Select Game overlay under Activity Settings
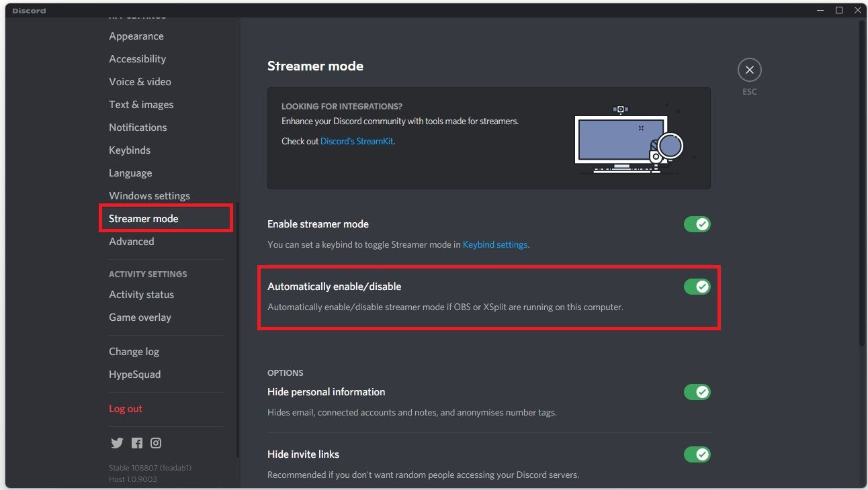The width and height of the screenshot is (868, 490). (x=140, y=317)
